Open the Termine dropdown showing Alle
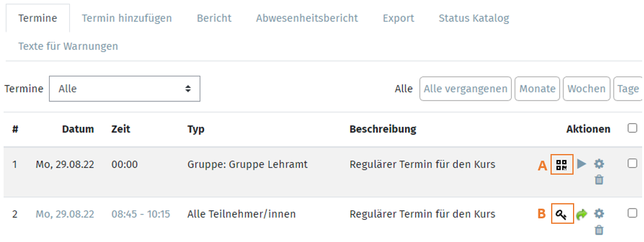644x242 pixels. tap(124, 89)
